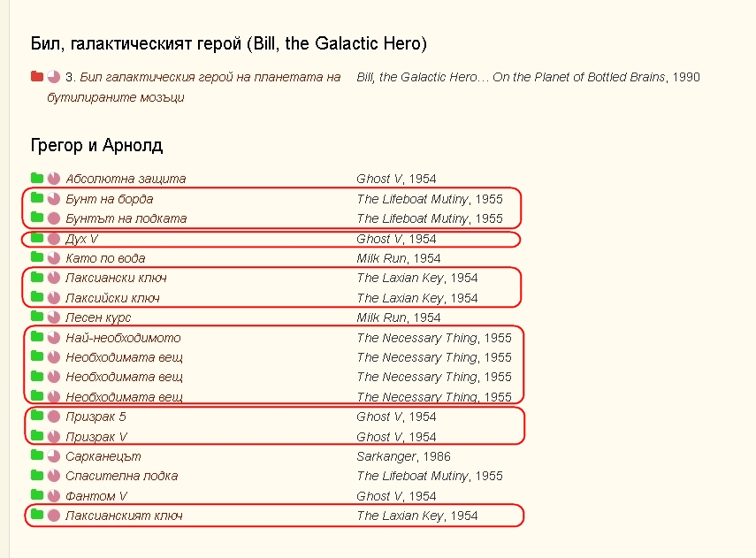Click green folder icon next to Абсолютна защита
756x558 pixels.
[x=37, y=178]
